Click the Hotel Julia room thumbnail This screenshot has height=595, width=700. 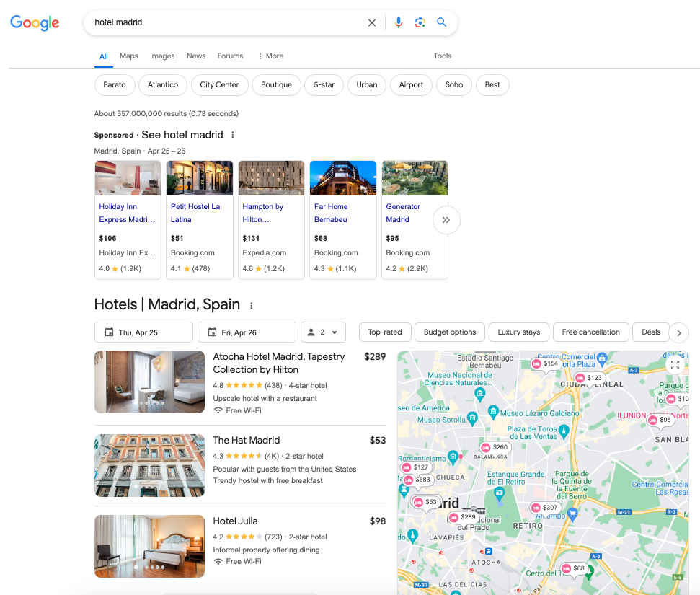pyautogui.click(x=149, y=546)
